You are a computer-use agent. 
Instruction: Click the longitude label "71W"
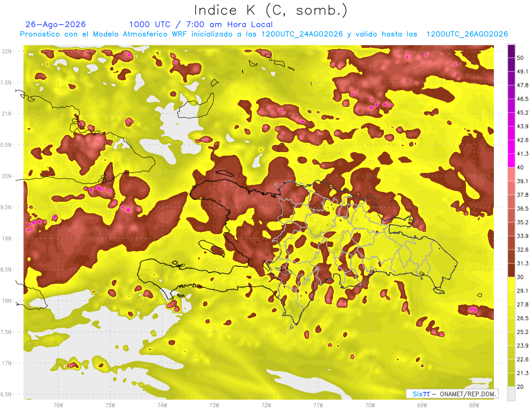click(318, 405)
